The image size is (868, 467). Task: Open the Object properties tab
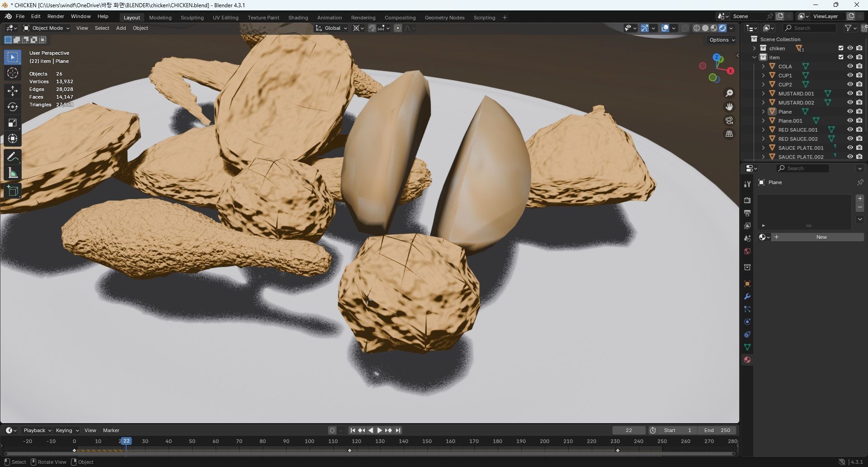[747, 284]
